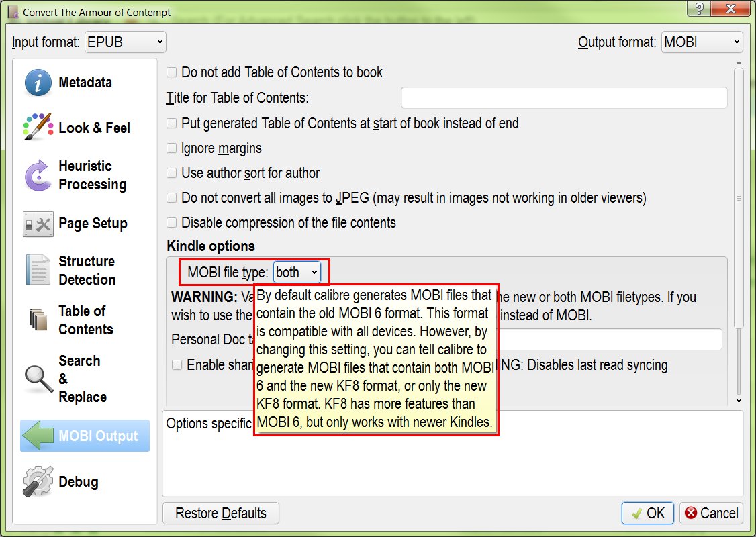Click the options panel vertical scrollbar thumb
The width and height of the screenshot is (756, 537).
[x=739, y=199]
